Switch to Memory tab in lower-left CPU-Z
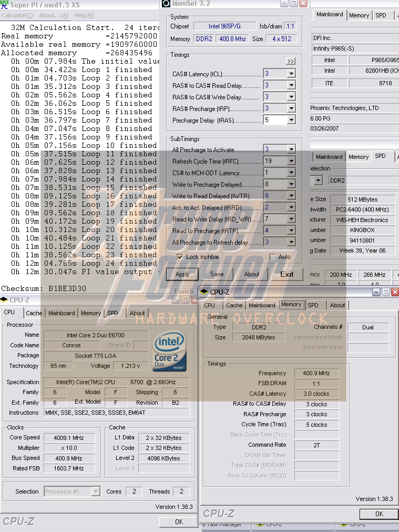 click(91, 313)
